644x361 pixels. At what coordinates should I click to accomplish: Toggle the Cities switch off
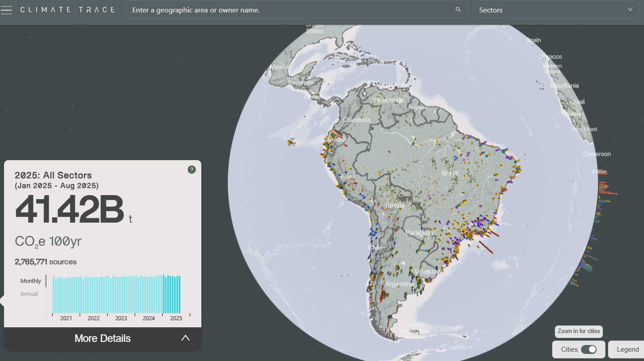(x=589, y=349)
